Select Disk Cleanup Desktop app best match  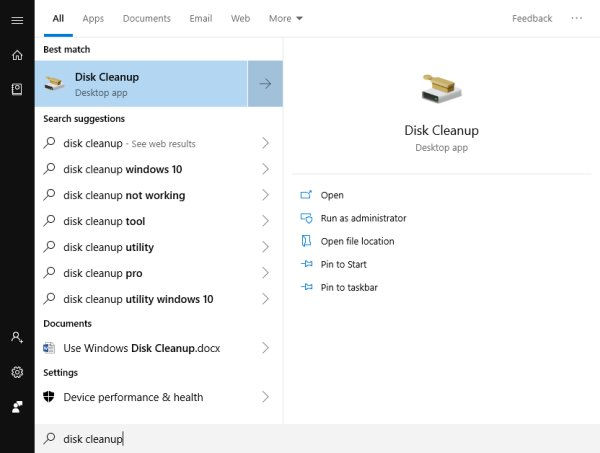pos(141,83)
